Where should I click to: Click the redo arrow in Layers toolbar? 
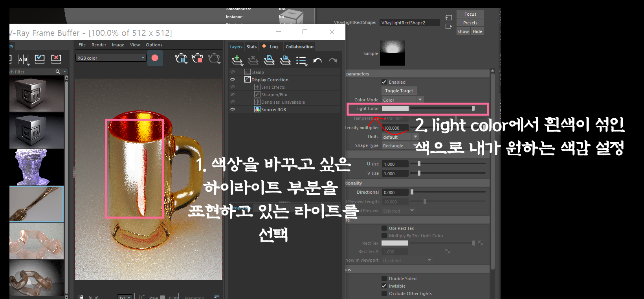[333, 61]
